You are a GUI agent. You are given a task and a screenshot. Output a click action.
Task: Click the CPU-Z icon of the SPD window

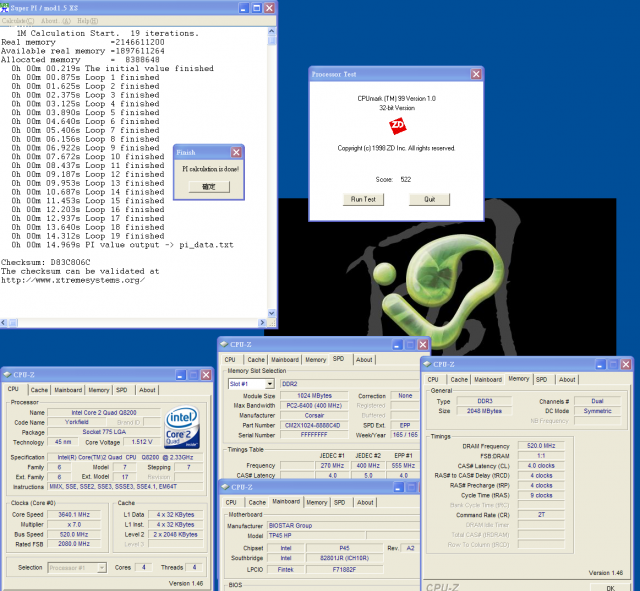point(224,344)
